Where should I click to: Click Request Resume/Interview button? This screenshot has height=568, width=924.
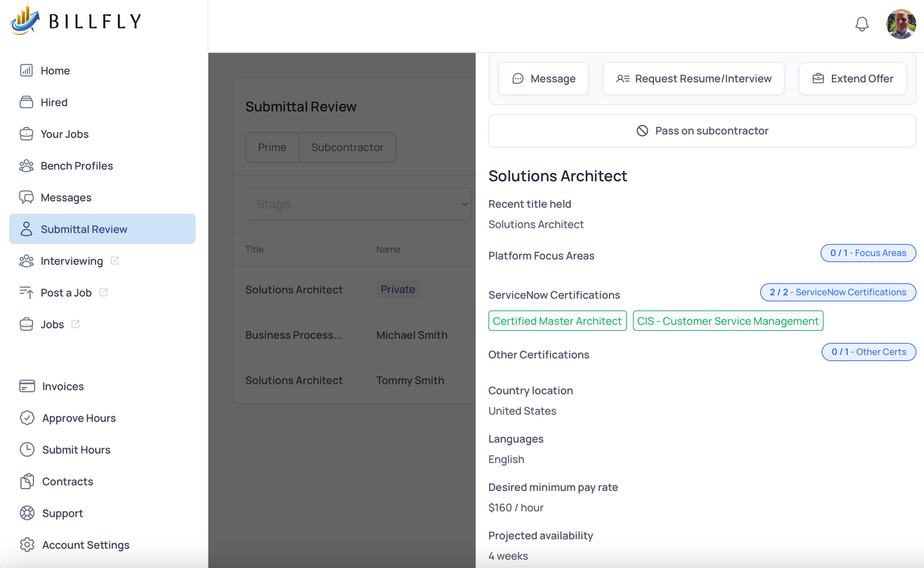pyautogui.click(x=693, y=79)
